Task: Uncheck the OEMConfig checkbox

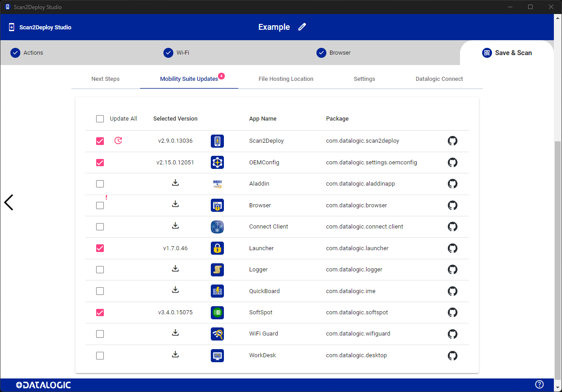Action: 100,163
